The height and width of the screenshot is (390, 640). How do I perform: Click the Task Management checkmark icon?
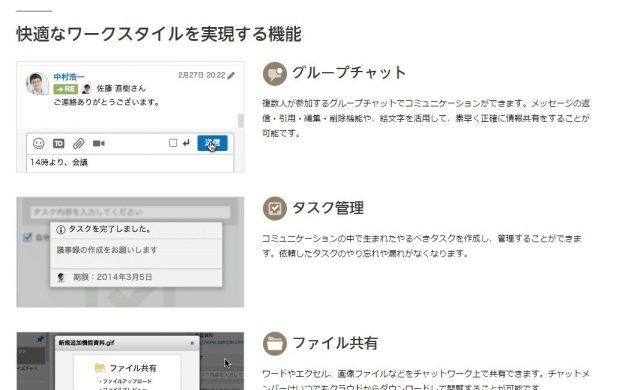275,208
